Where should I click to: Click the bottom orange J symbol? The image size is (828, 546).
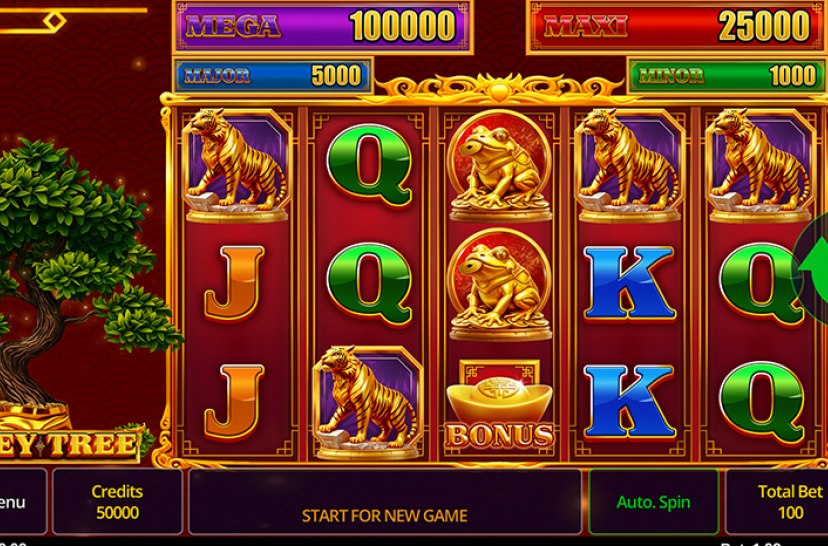point(234,402)
